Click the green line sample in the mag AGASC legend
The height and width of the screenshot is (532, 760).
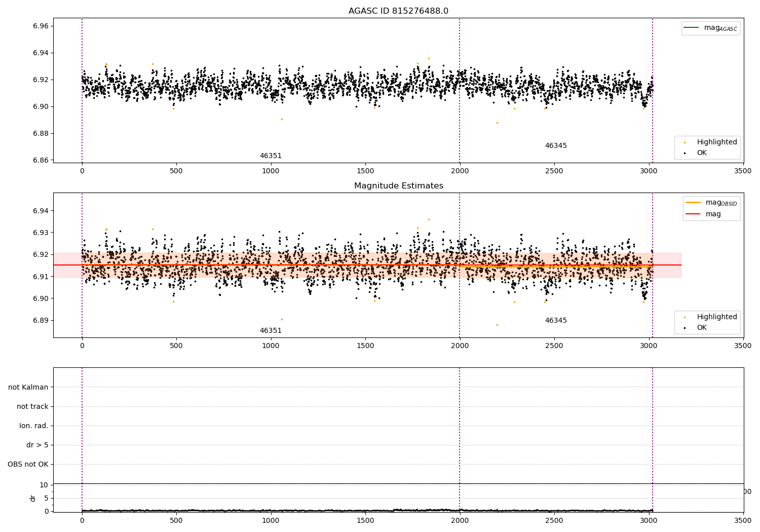coord(691,27)
